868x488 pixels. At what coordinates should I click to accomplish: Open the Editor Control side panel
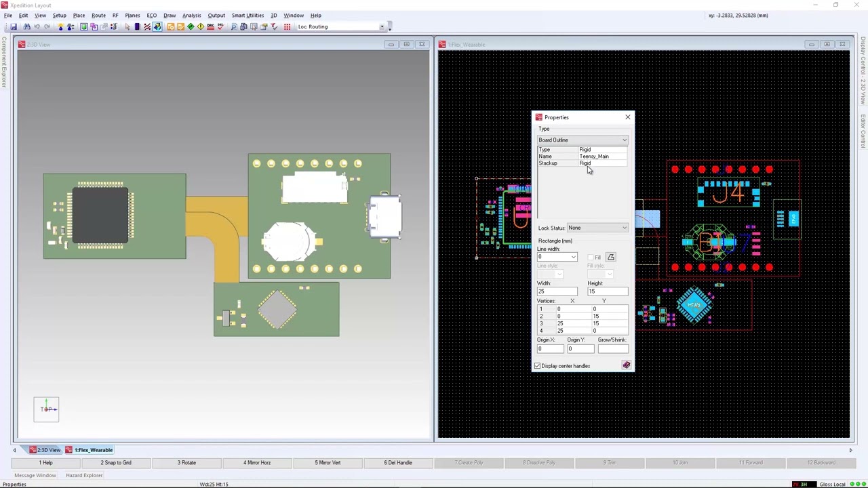[x=863, y=131]
